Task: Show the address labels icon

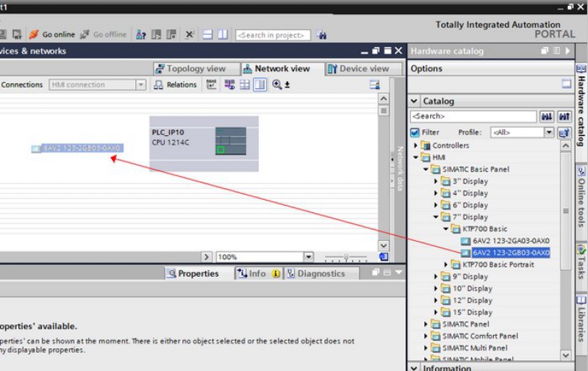Action: pos(211,84)
